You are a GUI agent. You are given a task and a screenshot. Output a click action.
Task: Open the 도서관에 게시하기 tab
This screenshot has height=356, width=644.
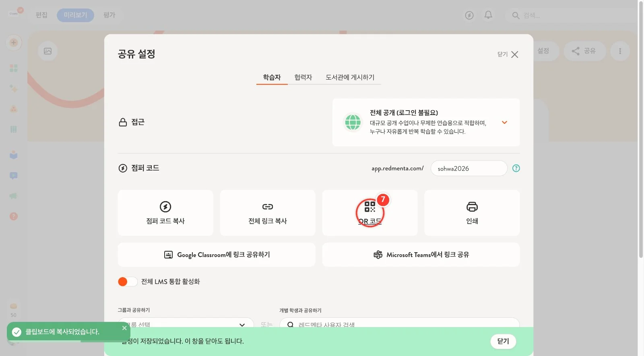pyautogui.click(x=350, y=77)
